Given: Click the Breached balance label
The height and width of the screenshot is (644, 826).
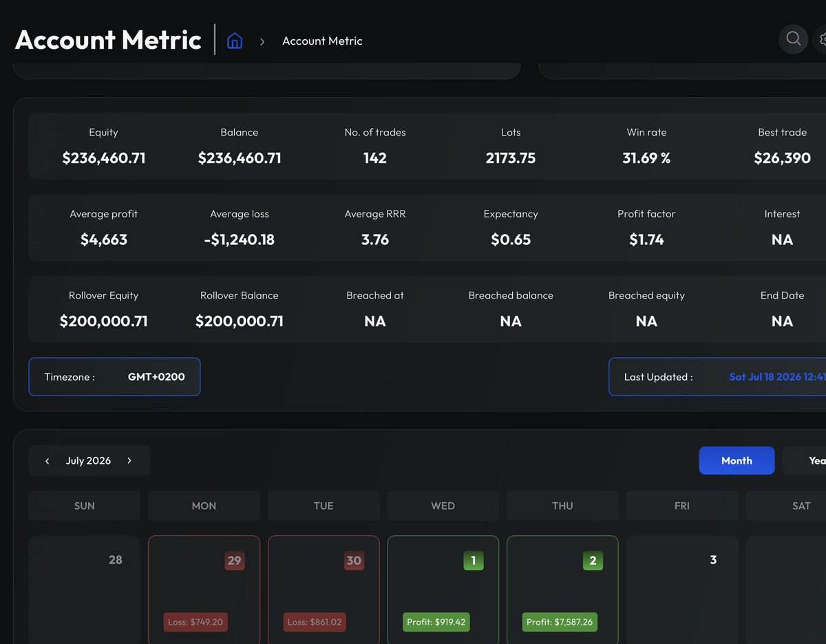Looking at the screenshot, I should [x=511, y=295].
